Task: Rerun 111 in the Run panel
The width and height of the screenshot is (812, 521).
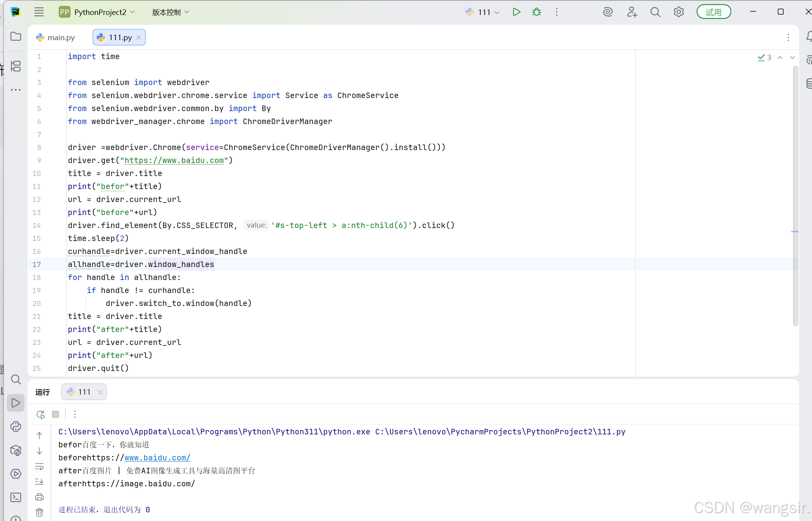Action: click(x=41, y=414)
